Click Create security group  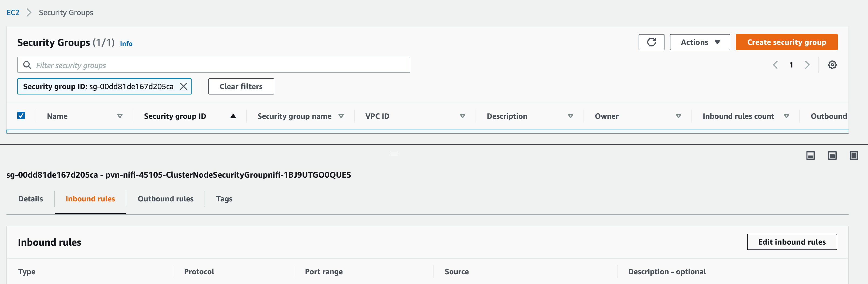[786, 42]
